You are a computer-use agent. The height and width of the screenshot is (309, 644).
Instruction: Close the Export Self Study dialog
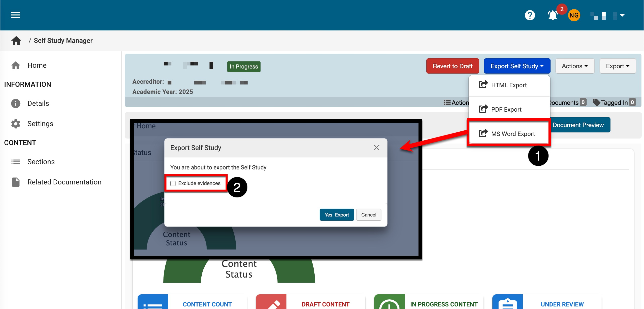pos(376,148)
